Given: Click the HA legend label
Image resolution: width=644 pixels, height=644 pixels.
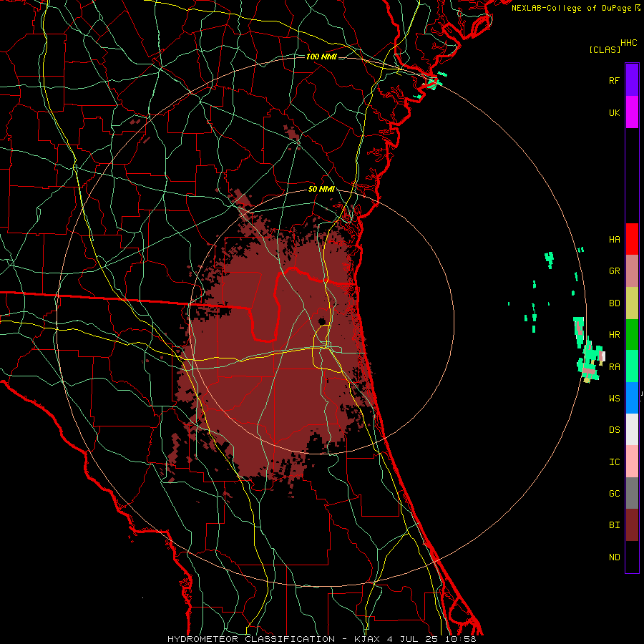Looking at the screenshot, I should (614, 239).
